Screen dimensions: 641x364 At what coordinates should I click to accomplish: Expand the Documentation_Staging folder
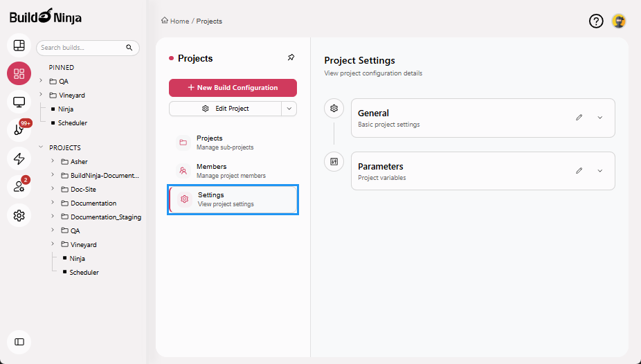[53, 216]
